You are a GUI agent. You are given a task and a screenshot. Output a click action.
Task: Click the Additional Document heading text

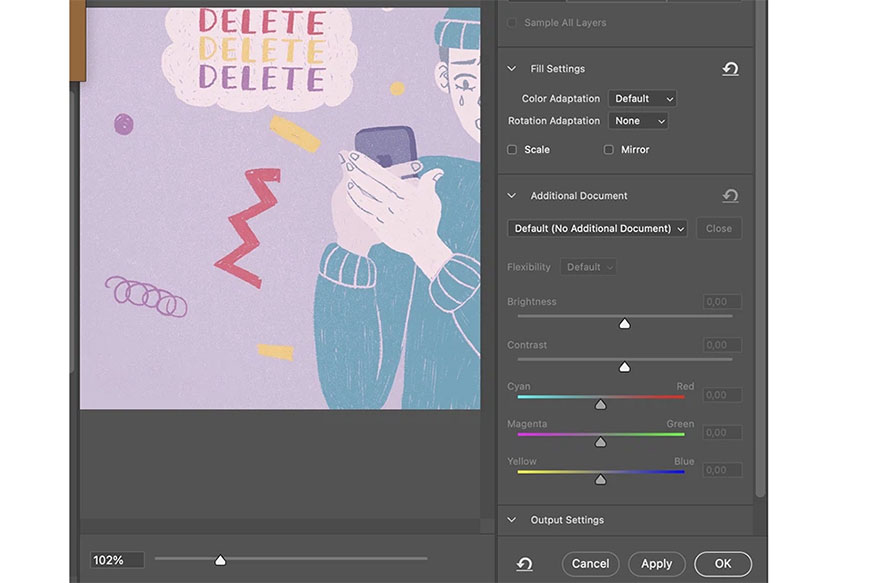(579, 196)
